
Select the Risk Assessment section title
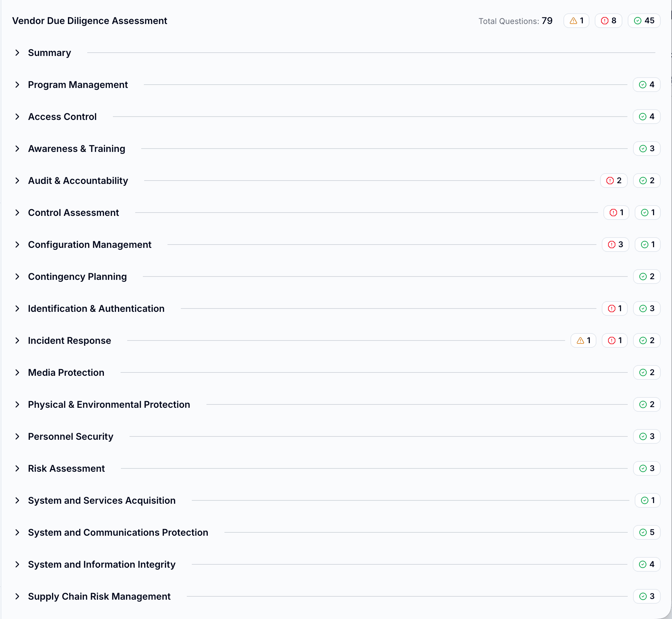coord(66,468)
